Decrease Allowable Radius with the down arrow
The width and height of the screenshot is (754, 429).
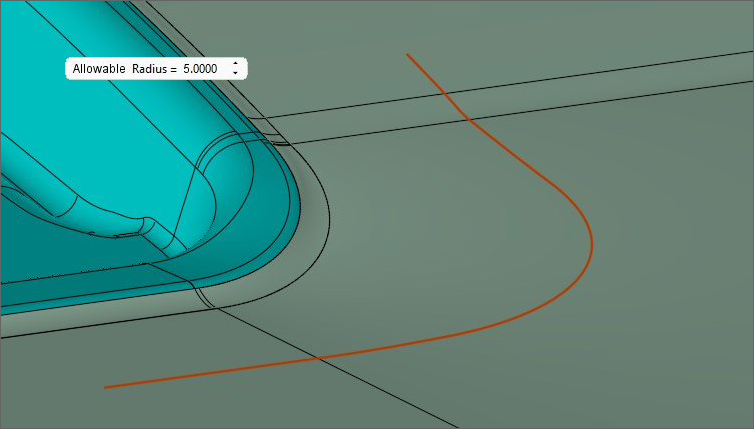pos(235,73)
